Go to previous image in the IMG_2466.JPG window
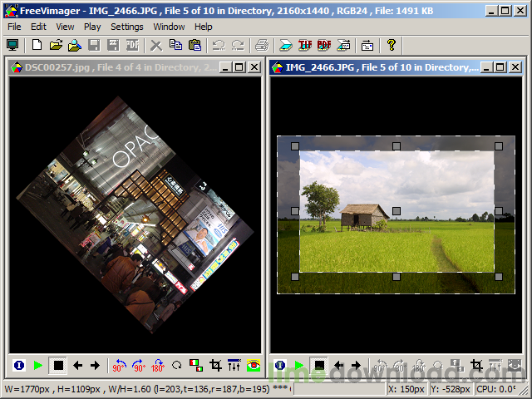 [x=338, y=365]
